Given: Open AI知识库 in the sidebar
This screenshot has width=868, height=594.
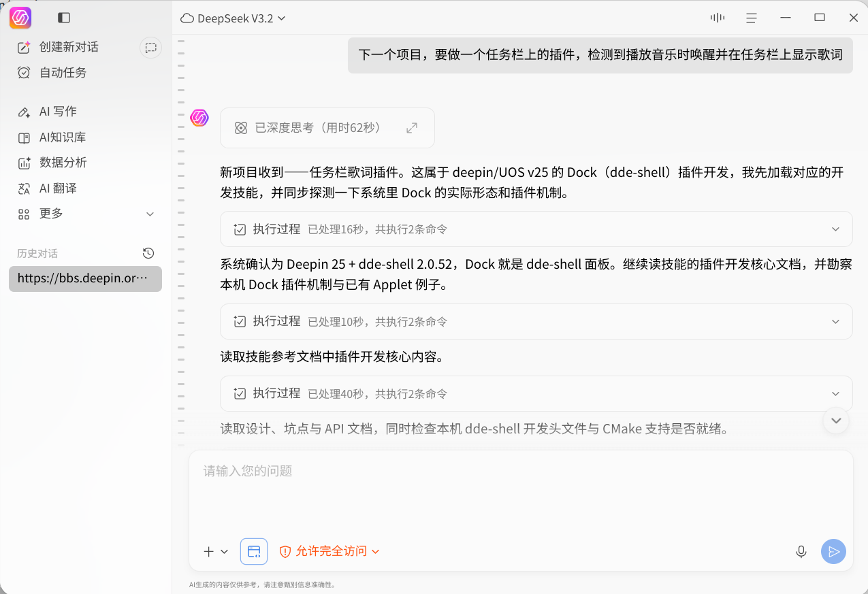Looking at the screenshot, I should coord(52,137).
